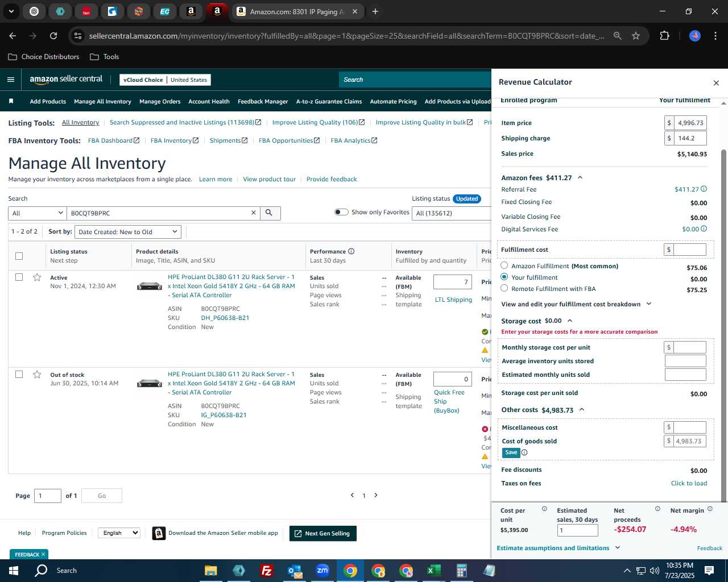The image size is (728, 582).
Task: Open Windows Start menu
Action: click(x=14, y=571)
